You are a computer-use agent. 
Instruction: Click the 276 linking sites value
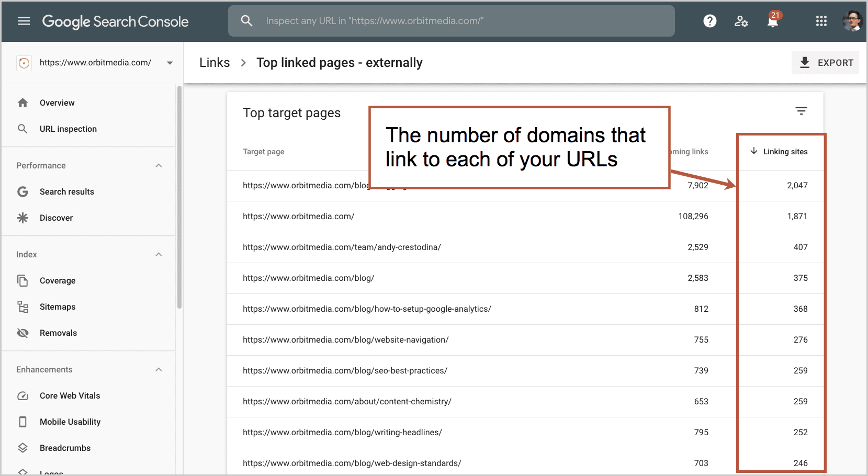(801, 340)
